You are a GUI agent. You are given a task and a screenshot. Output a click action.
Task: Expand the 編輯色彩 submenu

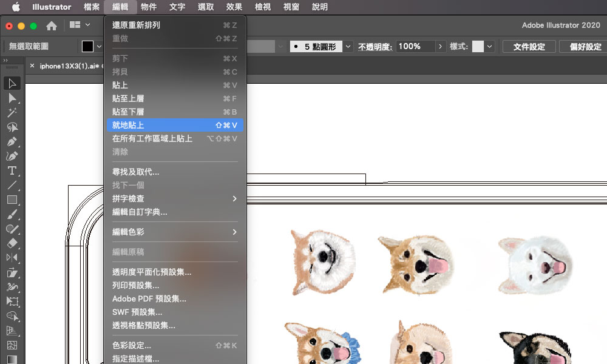pyautogui.click(x=175, y=232)
